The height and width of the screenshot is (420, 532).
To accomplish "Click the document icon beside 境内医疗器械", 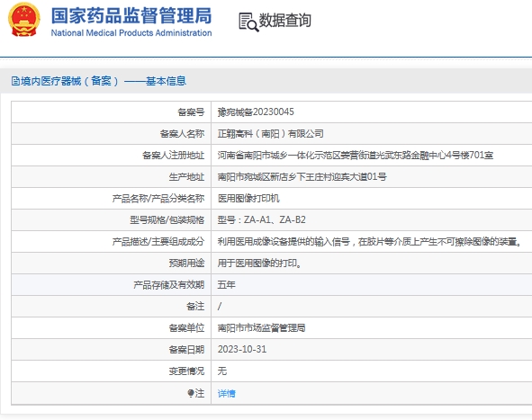I will (x=15, y=81).
